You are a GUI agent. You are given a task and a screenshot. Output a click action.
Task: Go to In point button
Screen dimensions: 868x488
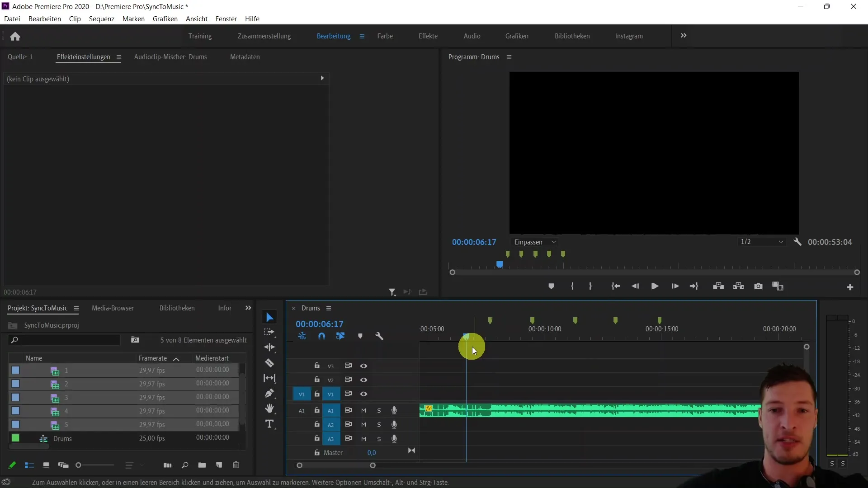pyautogui.click(x=615, y=286)
